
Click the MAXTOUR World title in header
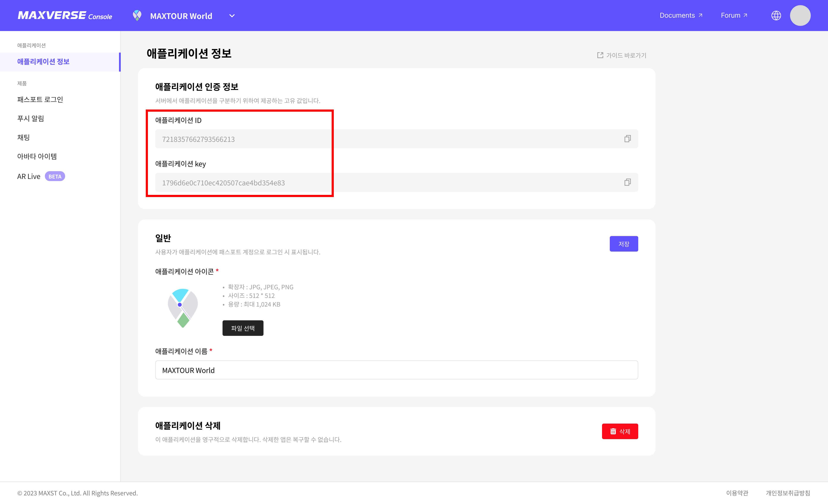(x=181, y=16)
